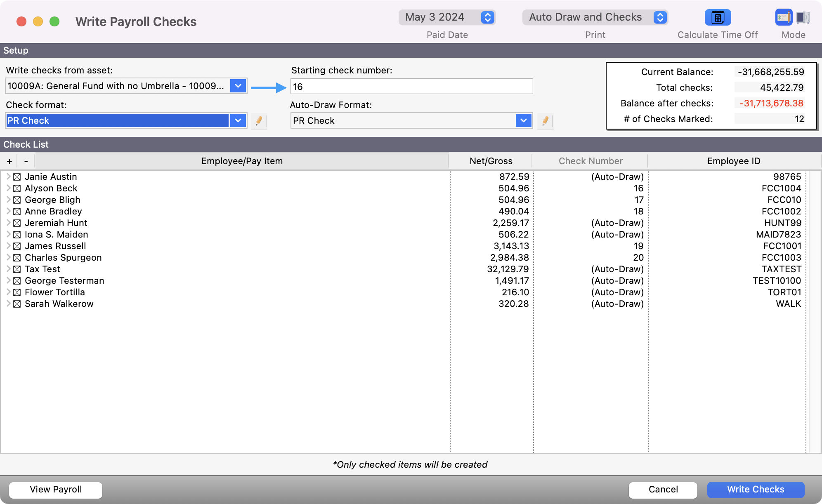The width and height of the screenshot is (822, 504).
Task: Click the pencil icon beside Auto-Draw Format
Action: pos(545,121)
